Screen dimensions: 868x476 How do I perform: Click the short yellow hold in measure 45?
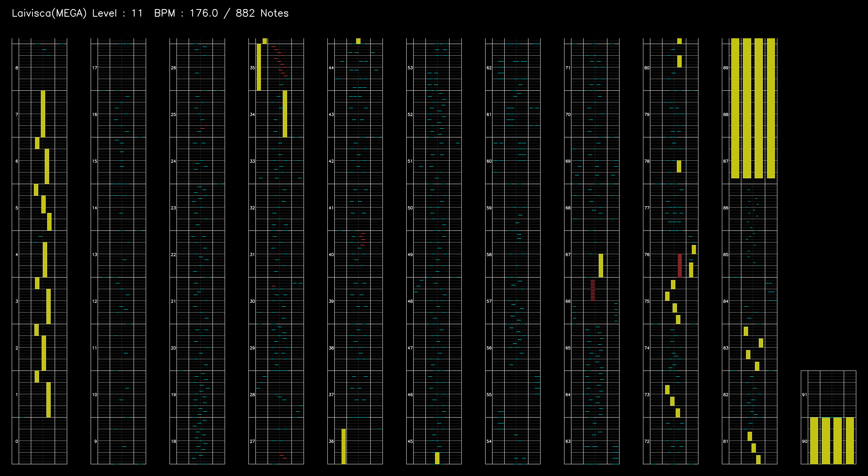click(x=437, y=458)
